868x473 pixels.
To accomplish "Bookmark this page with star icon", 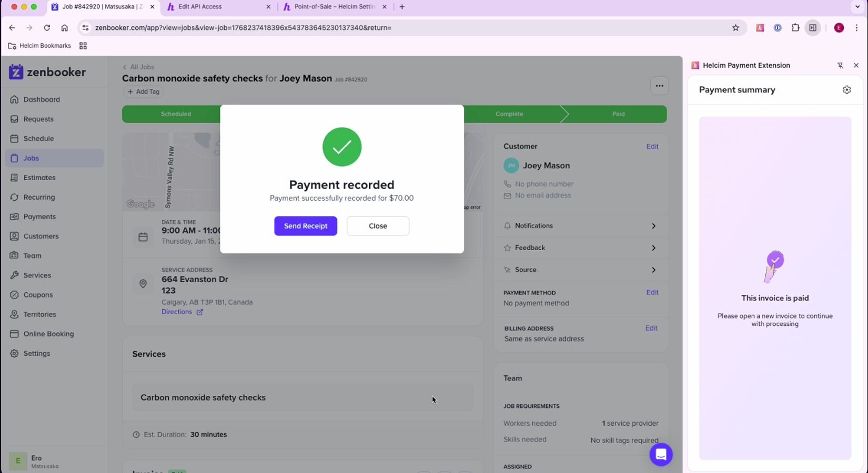I will tap(735, 28).
